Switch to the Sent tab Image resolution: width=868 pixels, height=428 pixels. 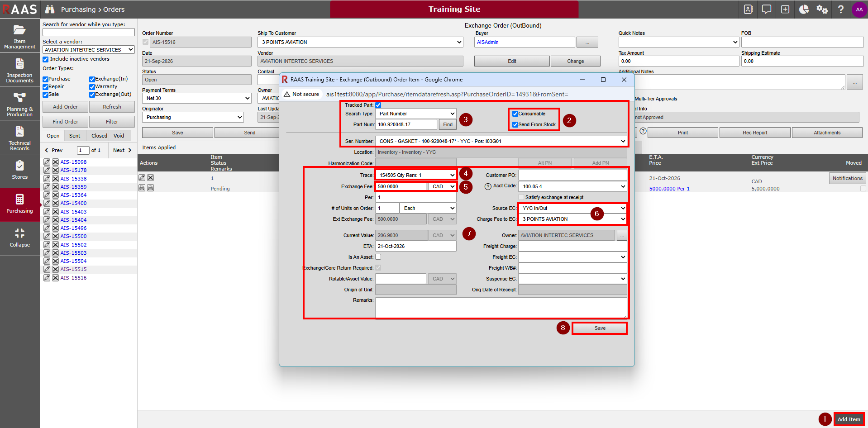coord(75,136)
